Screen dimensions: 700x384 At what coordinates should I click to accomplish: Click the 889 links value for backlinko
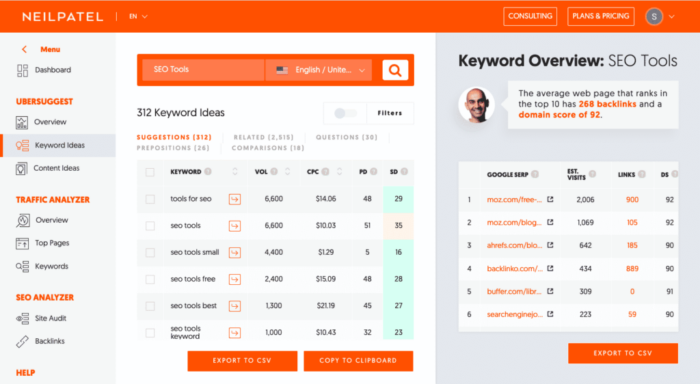pyautogui.click(x=632, y=268)
